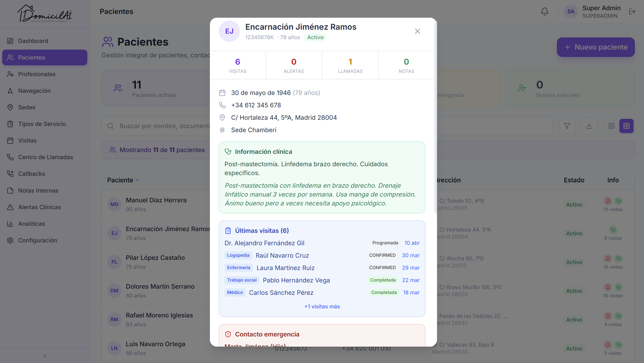Open Tipos de Servicio menu item

(45, 124)
